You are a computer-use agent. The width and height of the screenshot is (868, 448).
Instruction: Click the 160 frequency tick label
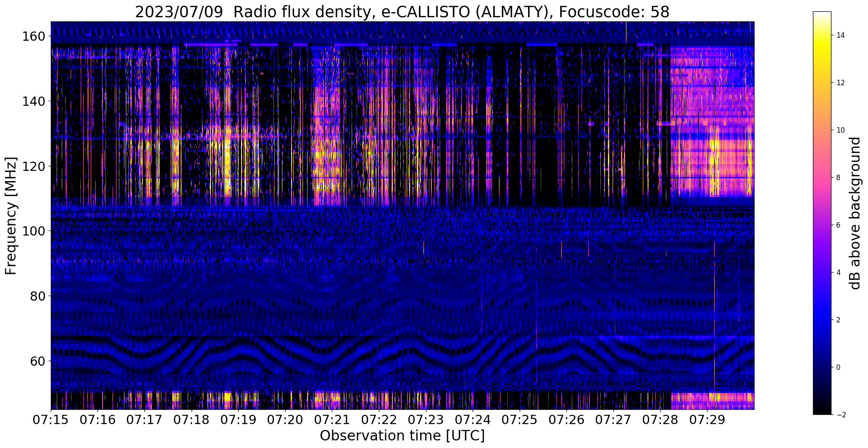(33, 37)
